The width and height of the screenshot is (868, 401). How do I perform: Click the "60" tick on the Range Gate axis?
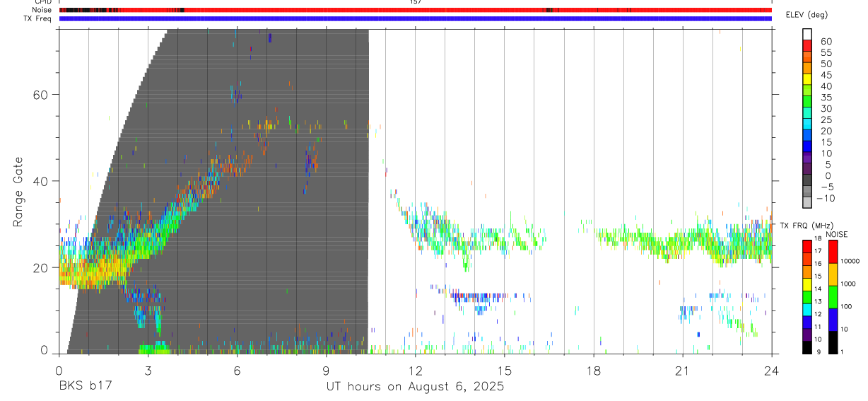(42, 94)
